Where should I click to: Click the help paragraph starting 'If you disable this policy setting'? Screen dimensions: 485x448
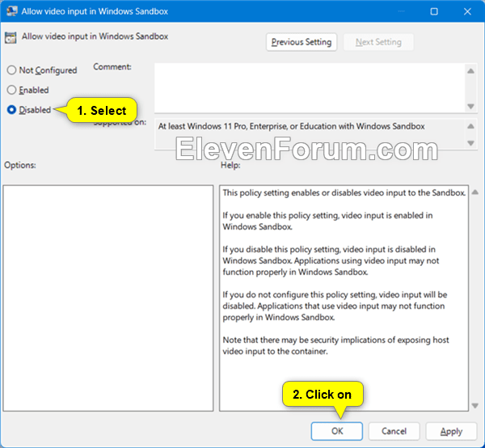coord(331,260)
